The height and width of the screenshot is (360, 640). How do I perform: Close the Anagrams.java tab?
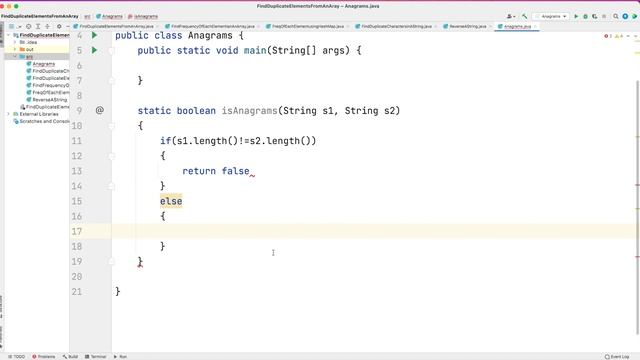click(x=536, y=27)
